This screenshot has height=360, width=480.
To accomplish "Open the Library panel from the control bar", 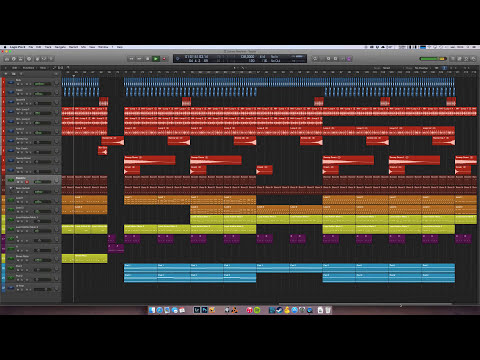I will tap(6, 59).
